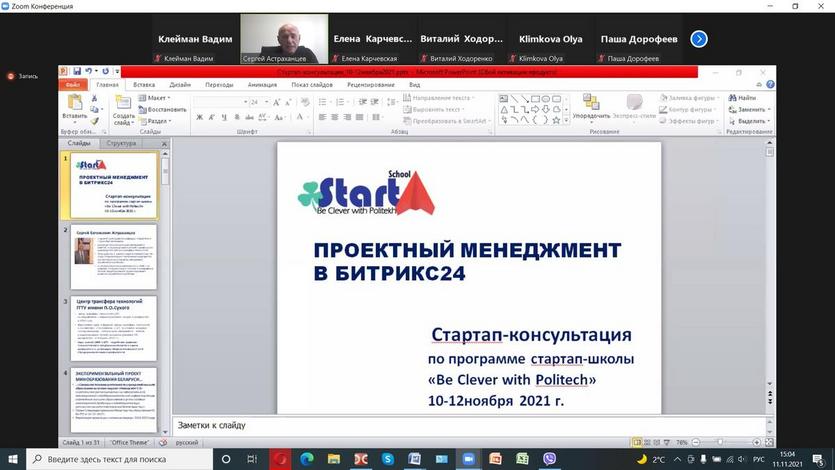Viewport: 835px width, 470px height.
Task: Toggle center text alignment
Action: [x=335, y=117]
